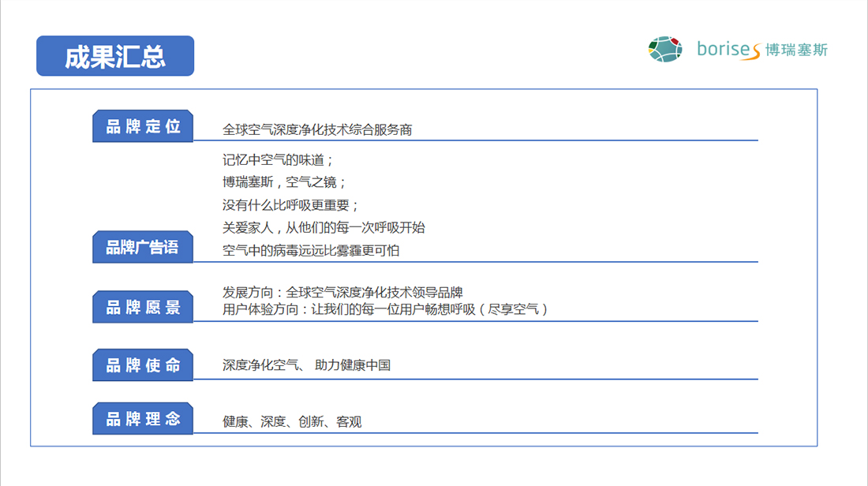Click the 成果汇总 title banner
868x486 pixels.
pyautogui.click(x=115, y=56)
